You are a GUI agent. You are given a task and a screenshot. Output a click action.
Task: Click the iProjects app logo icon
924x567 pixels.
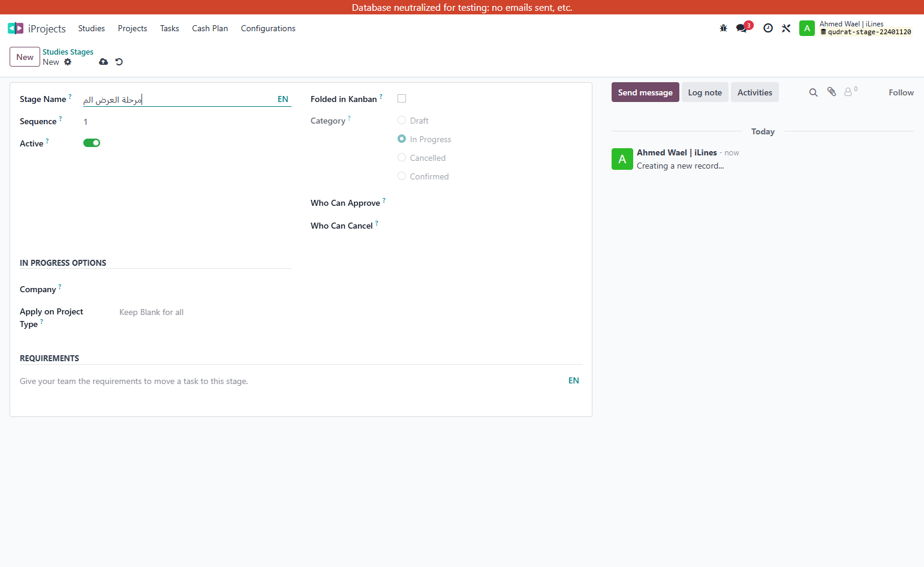[16, 28]
